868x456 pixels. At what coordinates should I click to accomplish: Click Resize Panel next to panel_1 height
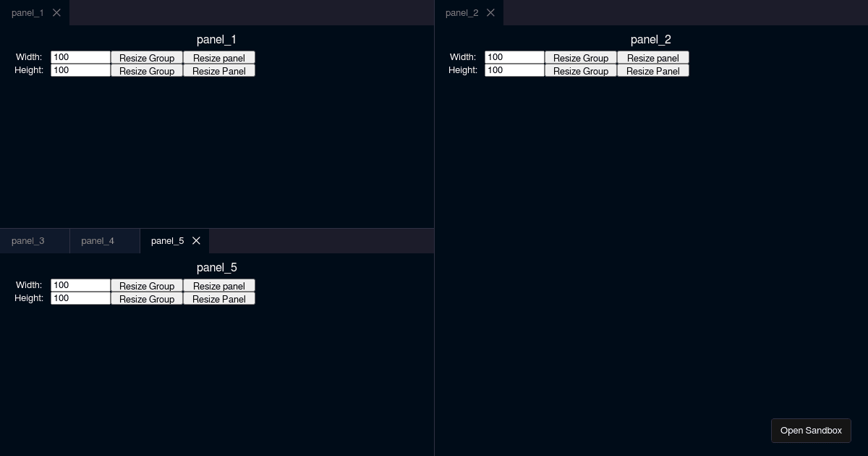tap(219, 70)
